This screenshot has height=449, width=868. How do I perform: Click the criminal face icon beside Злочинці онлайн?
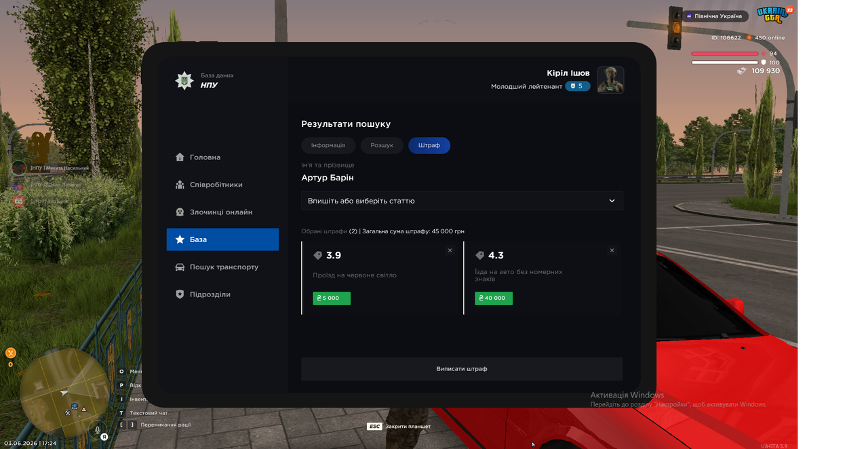180,212
